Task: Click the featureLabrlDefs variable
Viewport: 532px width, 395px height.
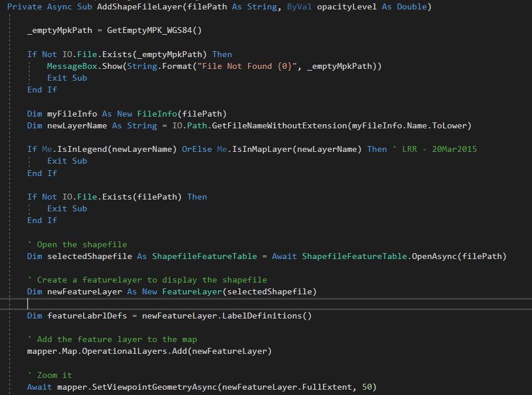Action: tap(87, 316)
